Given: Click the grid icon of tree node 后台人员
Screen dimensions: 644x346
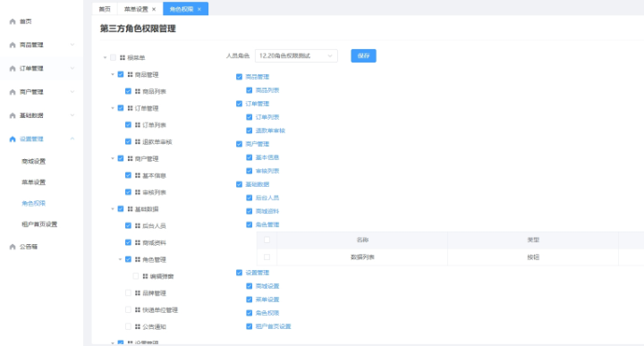Looking at the screenshot, I should (138, 225).
